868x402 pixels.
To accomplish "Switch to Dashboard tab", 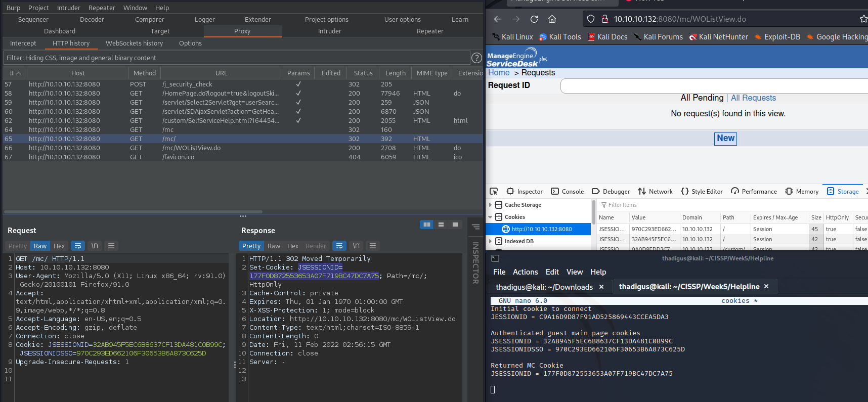I will [x=60, y=31].
